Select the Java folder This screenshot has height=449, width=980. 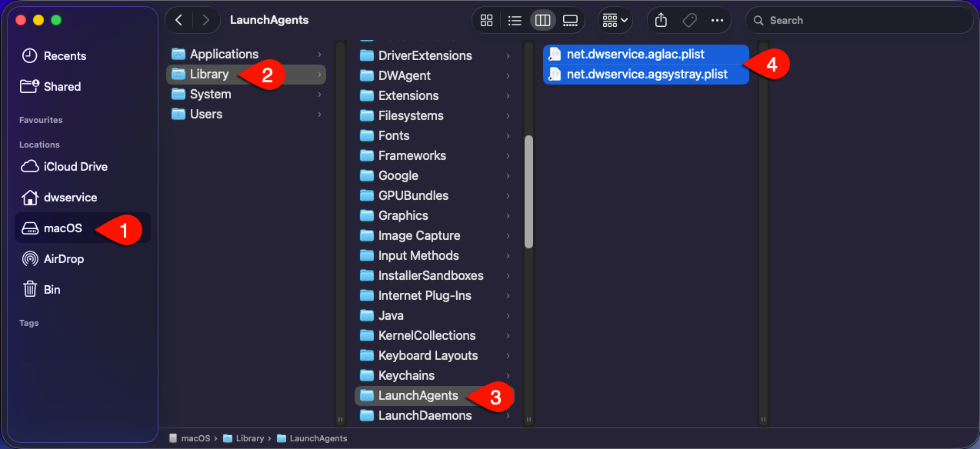pos(435,315)
